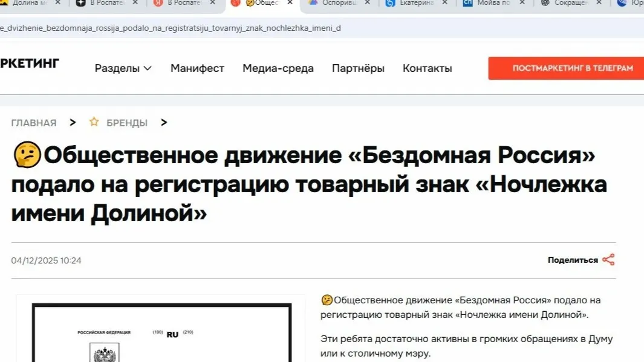Close the Оспорив browser tab

click(x=367, y=4)
